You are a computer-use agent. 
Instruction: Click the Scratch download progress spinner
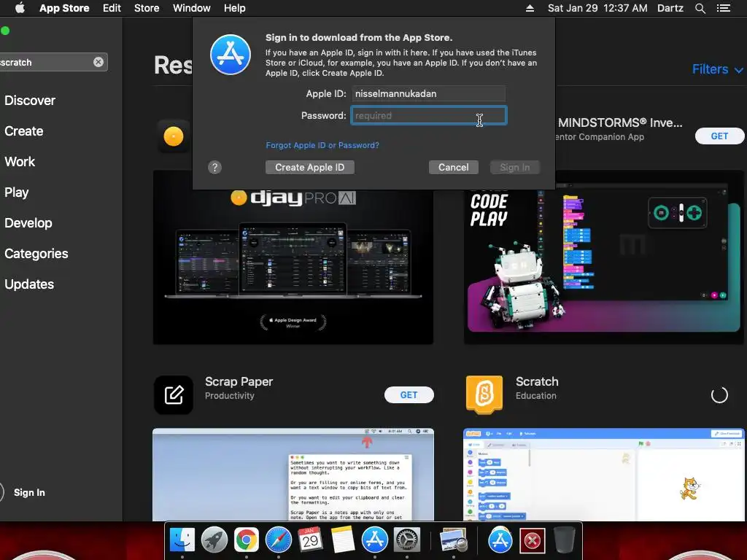click(x=719, y=394)
